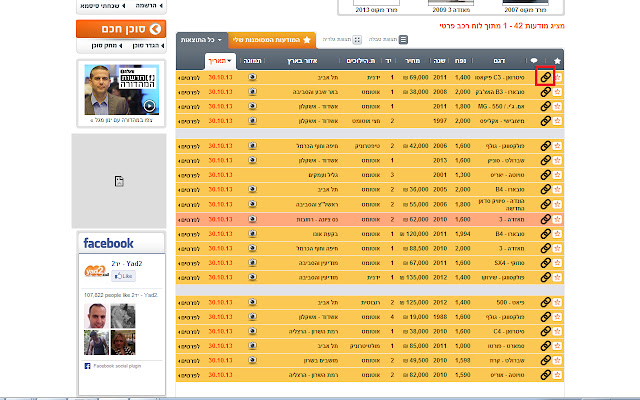This screenshot has width=640, height=400.
Task: Click the Facebook logo in the sidebar widget
Action: tap(109, 243)
